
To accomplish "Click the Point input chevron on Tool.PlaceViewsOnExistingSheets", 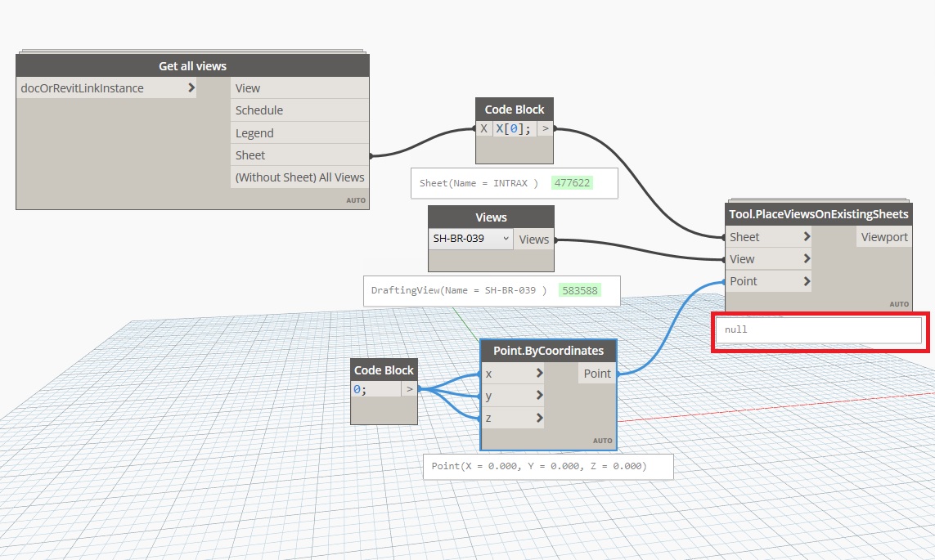I will pyautogui.click(x=806, y=280).
